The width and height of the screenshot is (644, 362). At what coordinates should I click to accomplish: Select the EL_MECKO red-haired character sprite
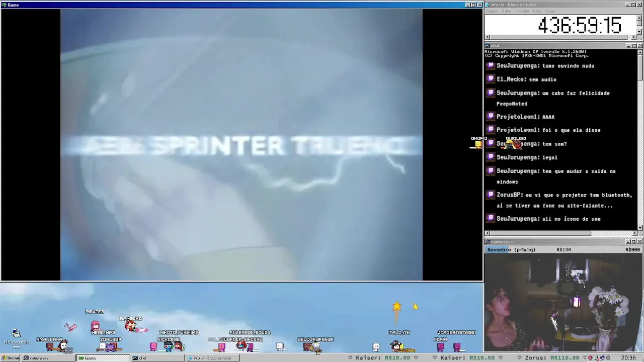tap(131, 326)
